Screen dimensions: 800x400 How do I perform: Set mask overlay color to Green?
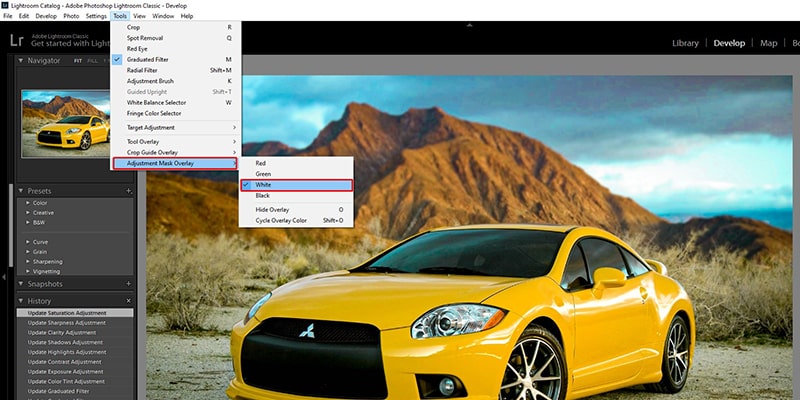[296, 174]
